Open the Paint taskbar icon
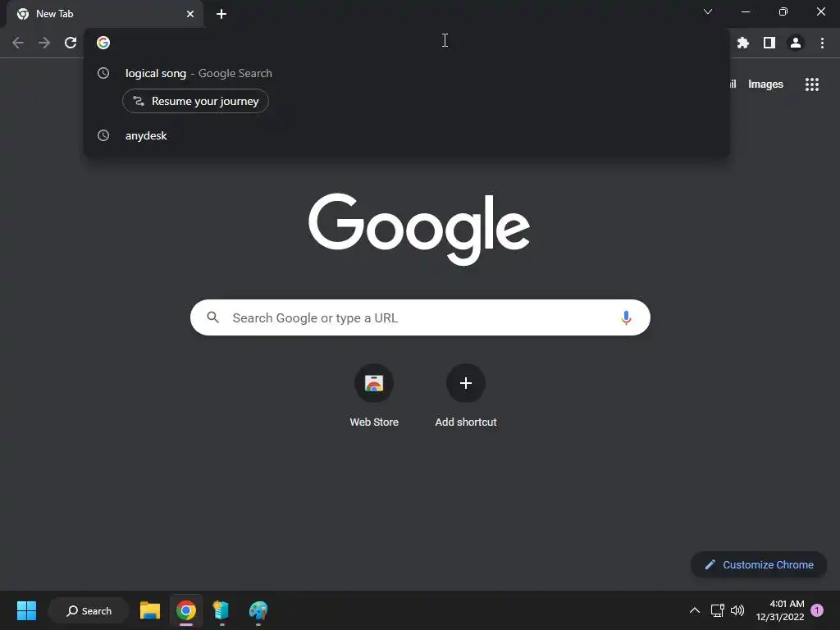 coord(258,610)
